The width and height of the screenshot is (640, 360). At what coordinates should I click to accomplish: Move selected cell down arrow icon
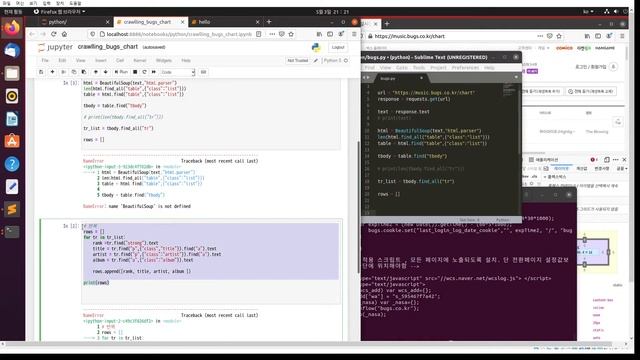point(105,72)
